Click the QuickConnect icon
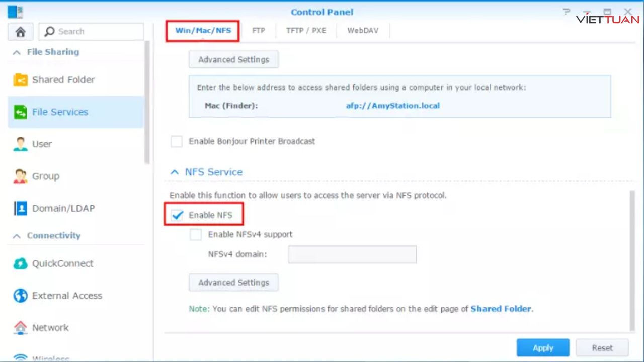Viewport: 644px width, 362px height. click(21, 263)
